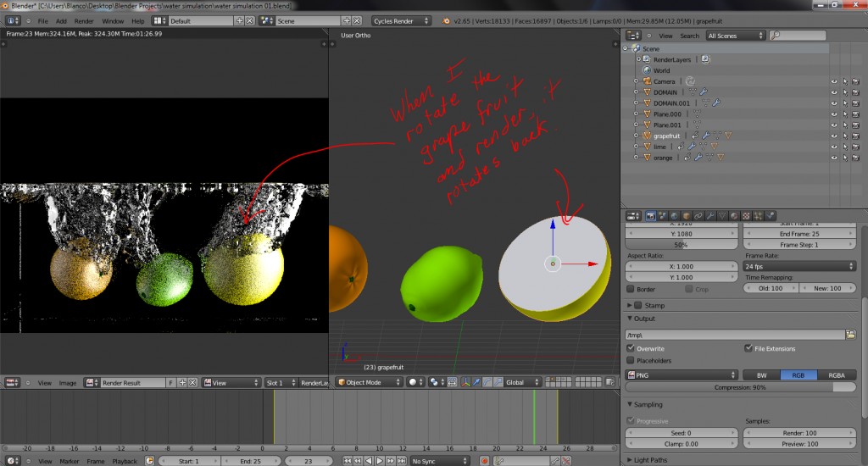The height and width of the screenshot is (466, 868).
Task: Enable the Stamp checkbox
Action: (638, 305)
